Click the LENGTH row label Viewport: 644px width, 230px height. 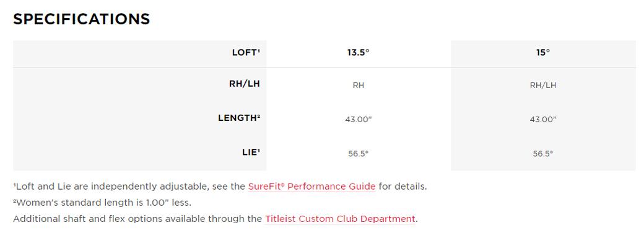tap(239, 118)
